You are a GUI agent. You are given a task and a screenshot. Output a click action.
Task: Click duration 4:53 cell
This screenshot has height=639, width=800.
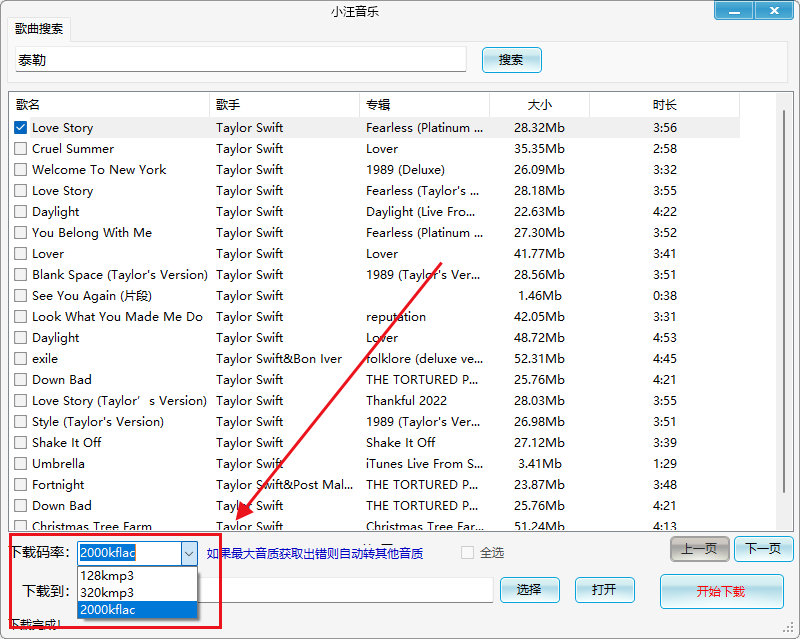click(x=665, y=338)
